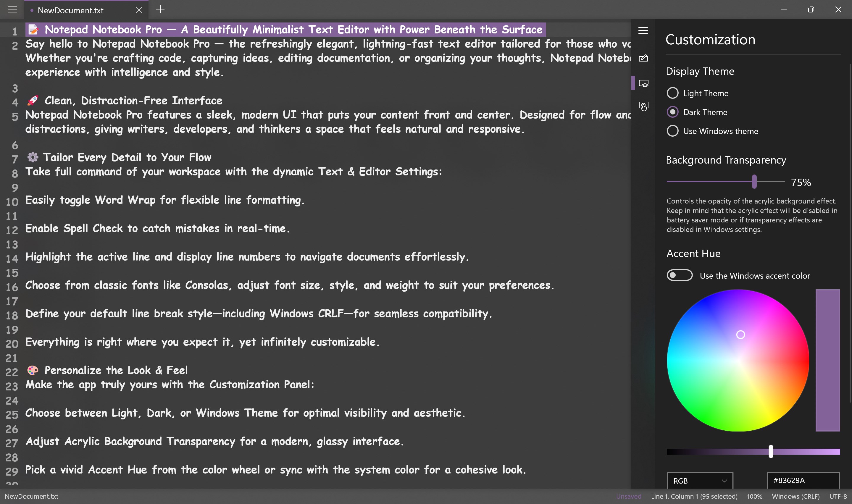Click the #83629A hex color input field
Screen dimensions: 852x504
(x=803, y=480)
